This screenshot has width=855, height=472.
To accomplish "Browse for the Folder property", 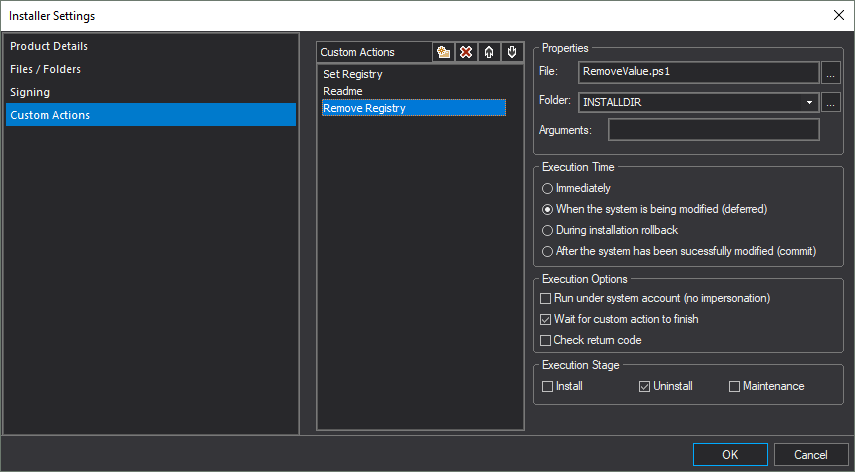I will (x=830, y=102).
